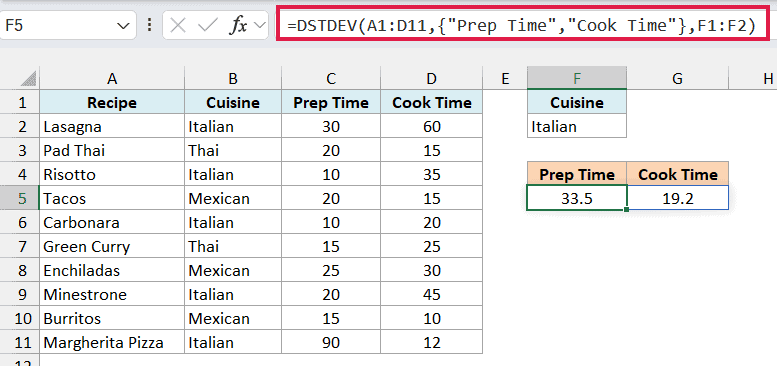Image resolution: width=777 pixels, height=366 pixels.
Task: Select column G header
Action: 677,78
